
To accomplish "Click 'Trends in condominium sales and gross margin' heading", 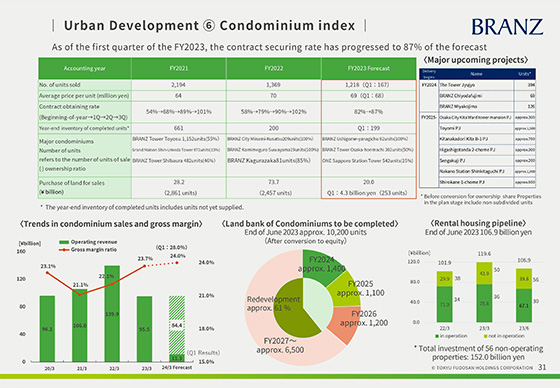I will [x=111, y=224].
